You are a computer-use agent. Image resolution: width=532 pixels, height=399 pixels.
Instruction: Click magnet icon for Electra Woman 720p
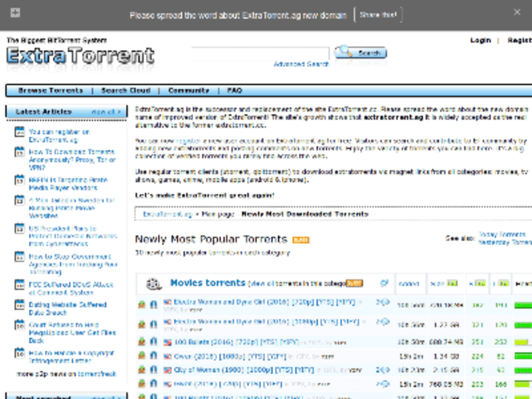(x=154, y=305)
